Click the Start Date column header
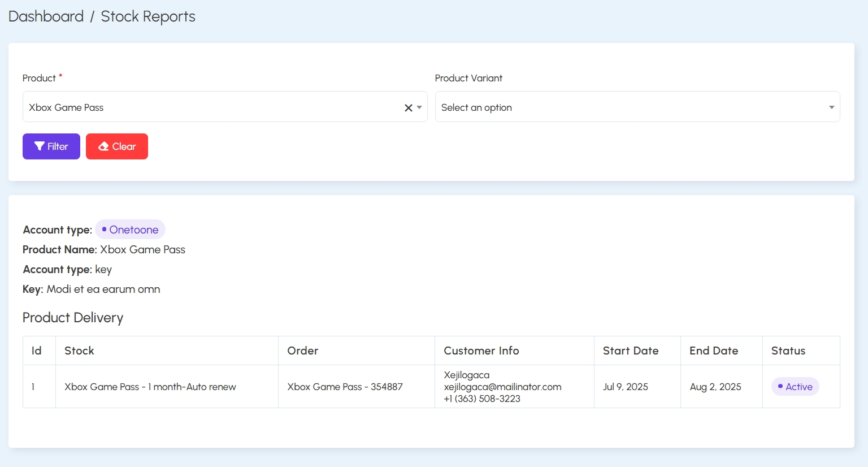Viewport: 868px width, 467px height. (x=631, y=351)
